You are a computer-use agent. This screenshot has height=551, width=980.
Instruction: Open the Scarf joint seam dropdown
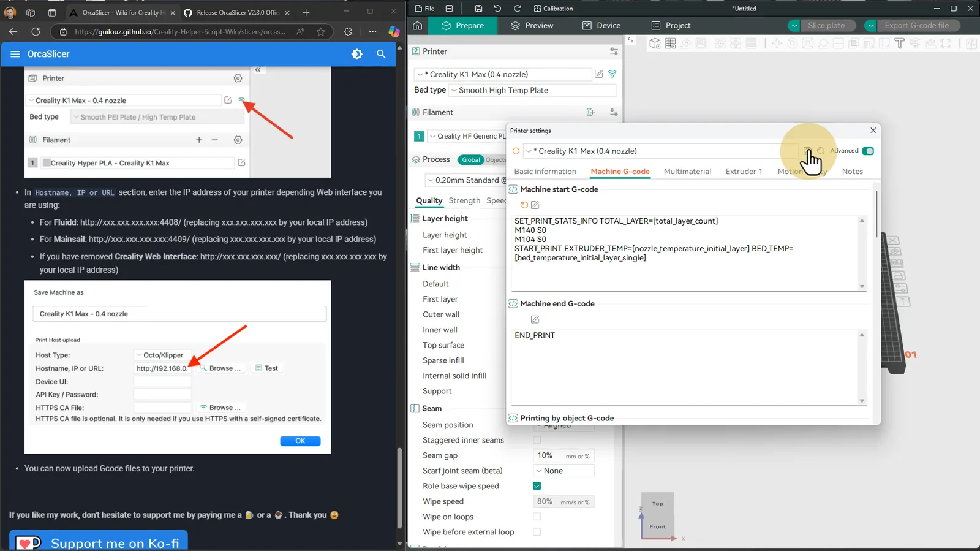pos(563,471)
